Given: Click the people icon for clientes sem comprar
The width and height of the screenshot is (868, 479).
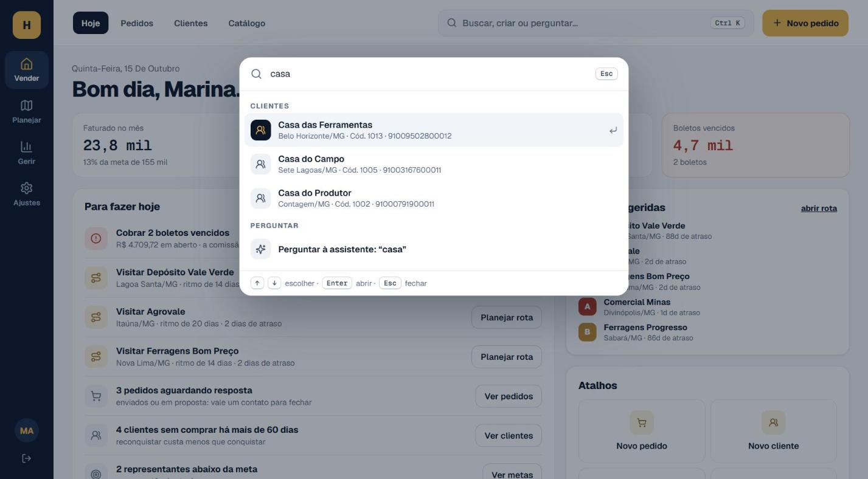Looking at the screenshot, I should 96,435.
